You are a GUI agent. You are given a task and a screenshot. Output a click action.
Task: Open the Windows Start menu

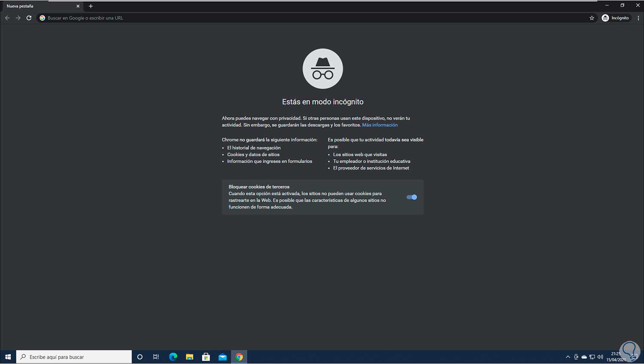click(8, 357)
